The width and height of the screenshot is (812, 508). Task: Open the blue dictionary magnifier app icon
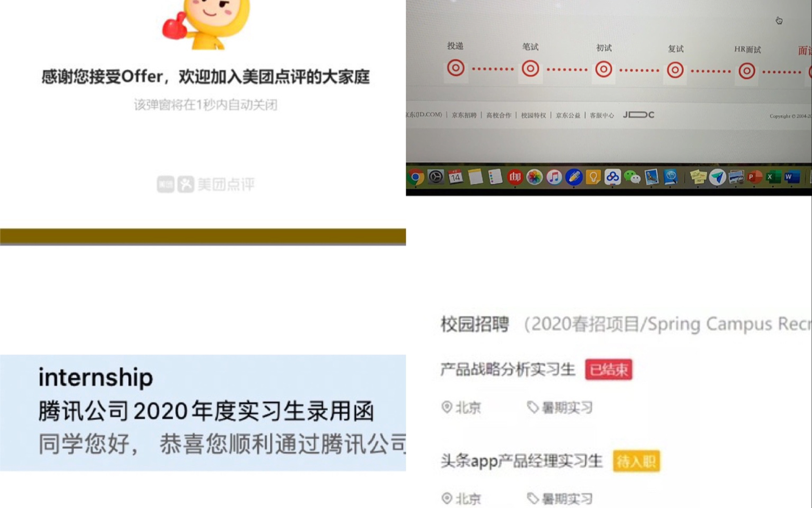(x=671, y=177)
